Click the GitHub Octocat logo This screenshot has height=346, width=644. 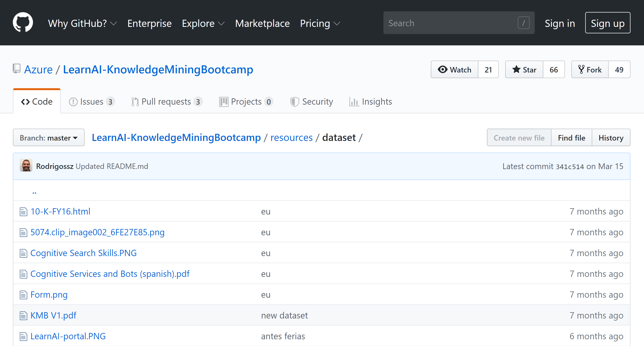click(22, 22)
